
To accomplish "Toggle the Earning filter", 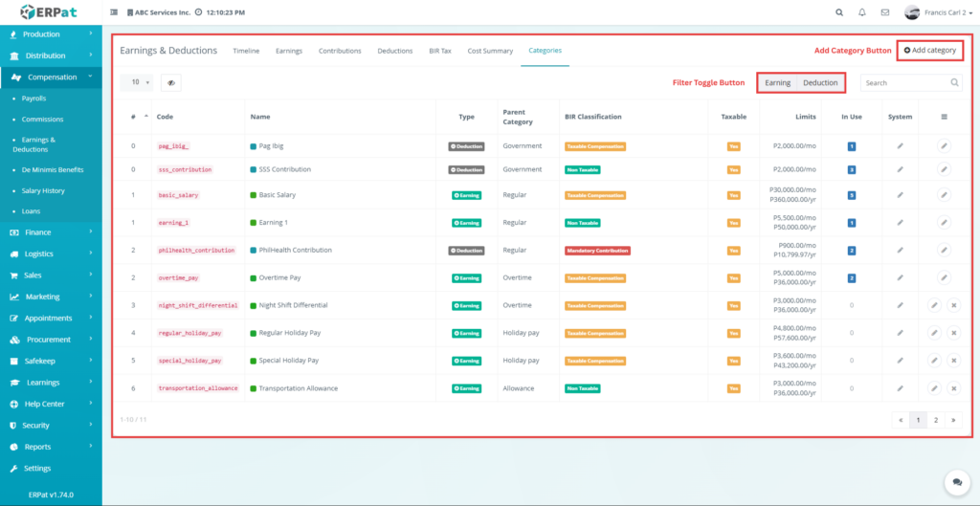I will (x=777, y=83).
